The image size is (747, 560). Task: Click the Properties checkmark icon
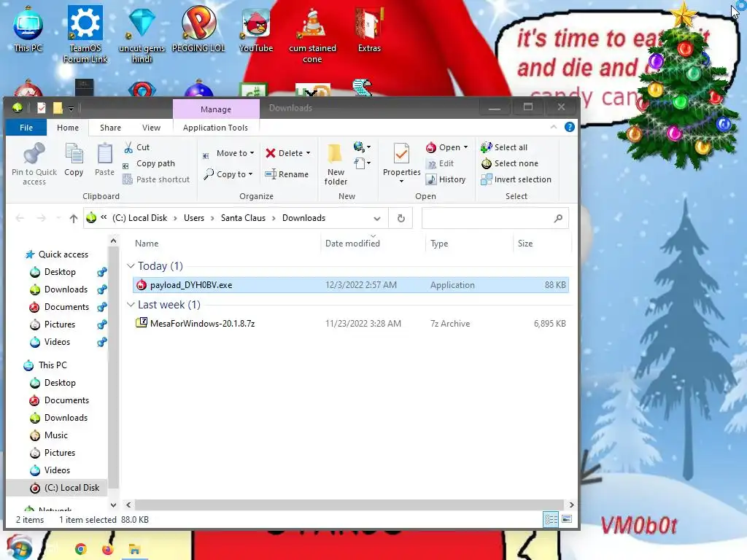pyautogui.click(x=401, y=155)
